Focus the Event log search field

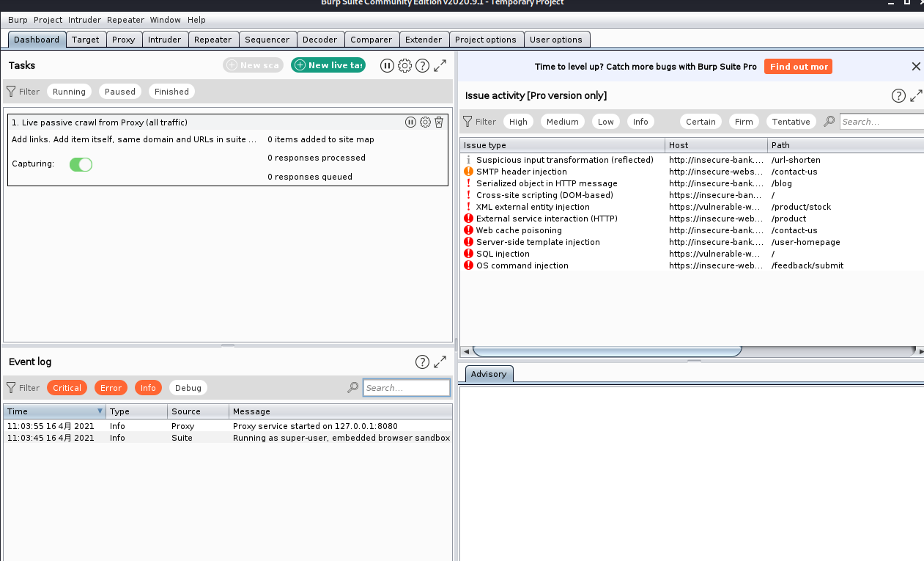(x=407, y=388)
